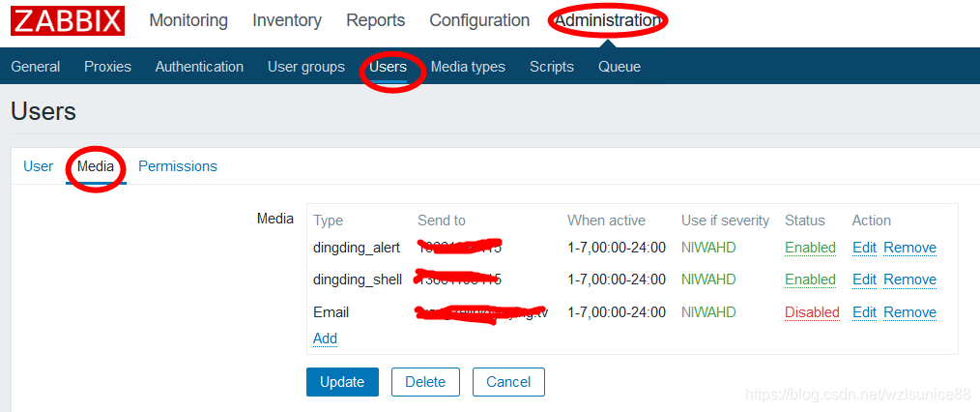The height and width of the screenshot is (412, 980).
Task: Click the Action column header
Action: pos(871,221)
